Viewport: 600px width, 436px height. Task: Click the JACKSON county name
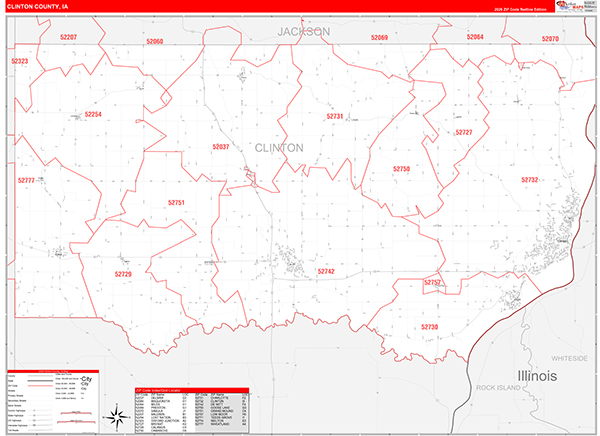[304, 32]
